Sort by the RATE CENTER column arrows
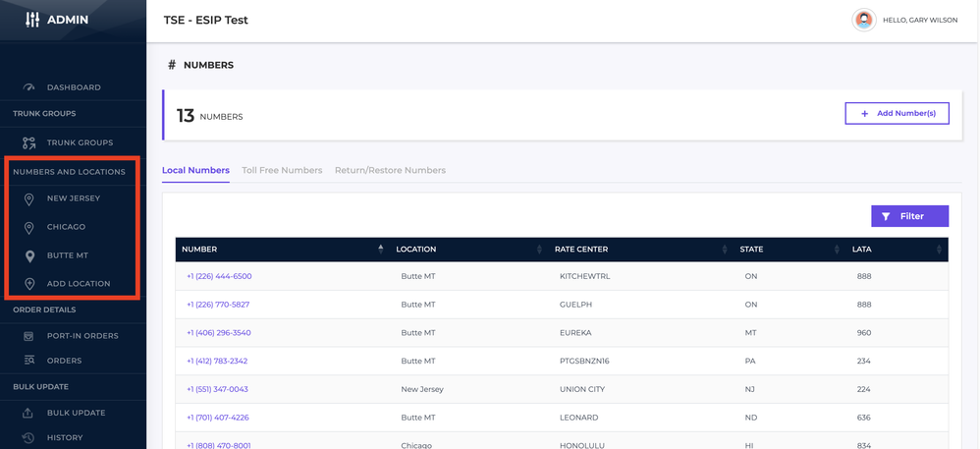 pos(725,250)
